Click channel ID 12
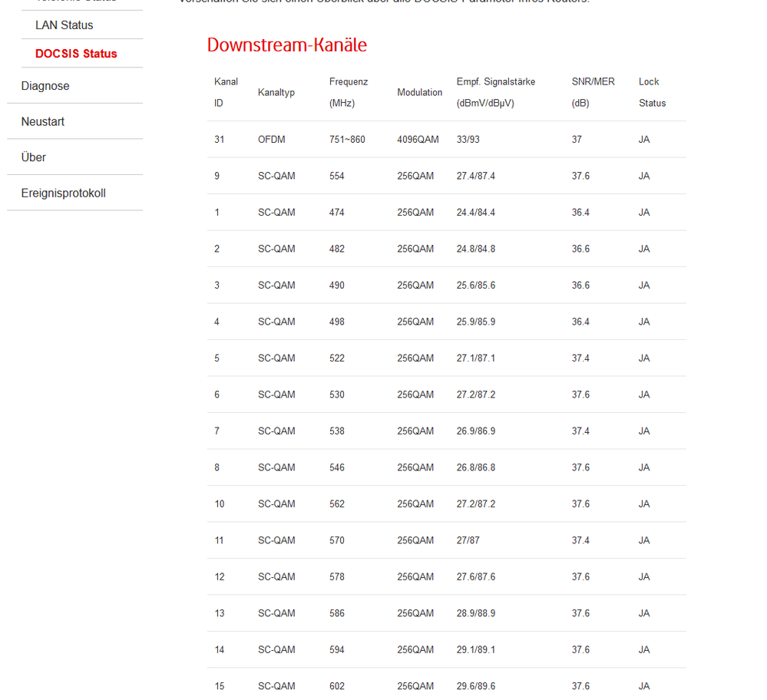 pyautogui.click(x=219, y=577)
